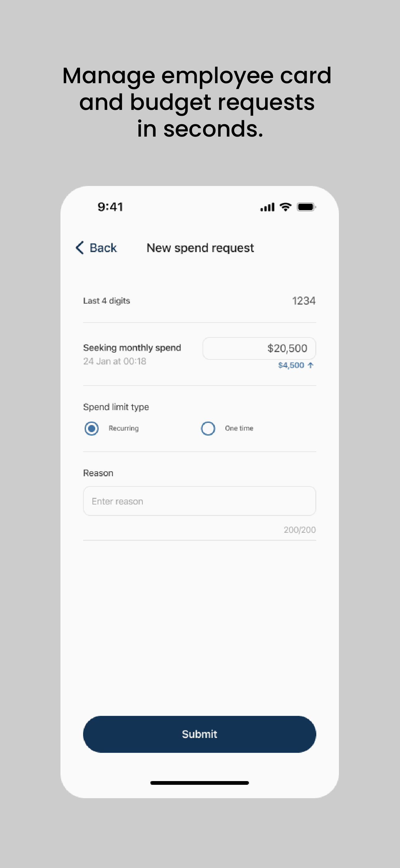Image resolution: width=400 pixels, height=868 pixels.
Task: Tap the 9:41 status bar clock
Action: click(x=110, y=207)
